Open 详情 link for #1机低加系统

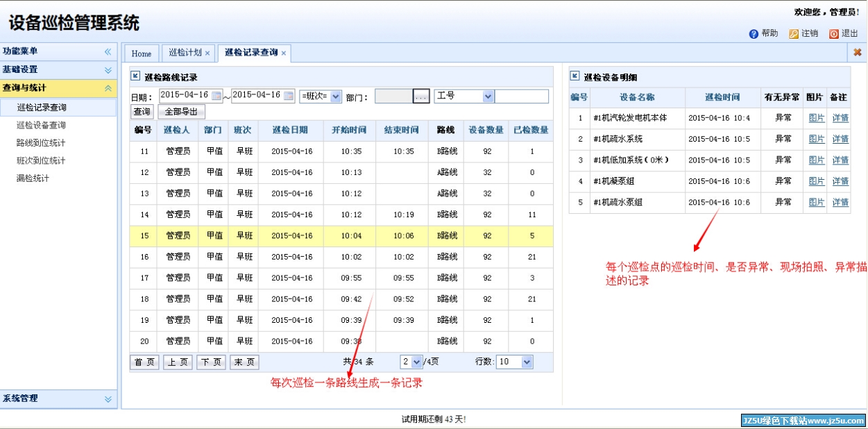pyautogui.click(x=840, y=160)
